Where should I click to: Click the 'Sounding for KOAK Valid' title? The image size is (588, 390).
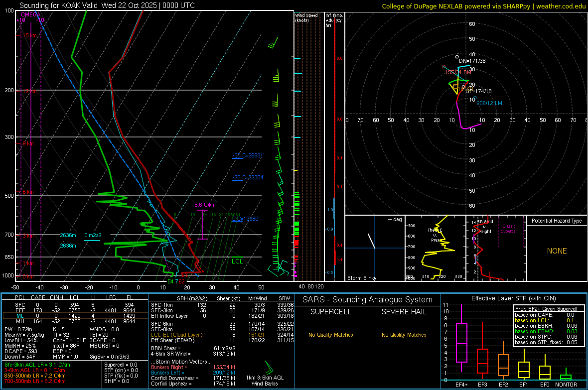coord(107,5)
